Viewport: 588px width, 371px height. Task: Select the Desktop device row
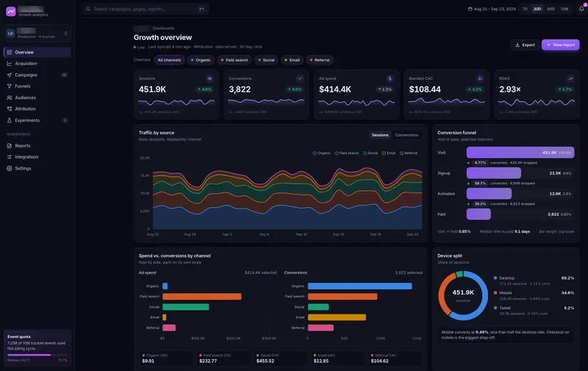pos(534,281)
